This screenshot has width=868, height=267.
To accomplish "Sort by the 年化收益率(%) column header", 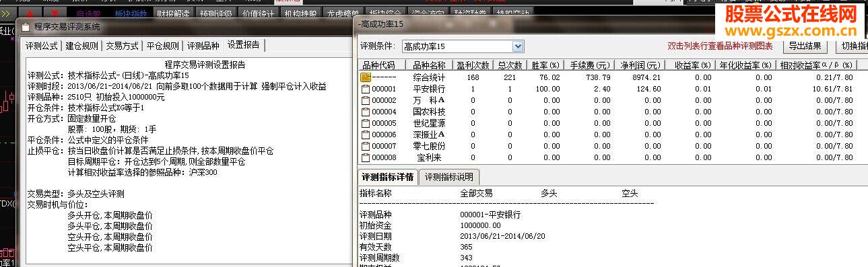I will point(745,65).
